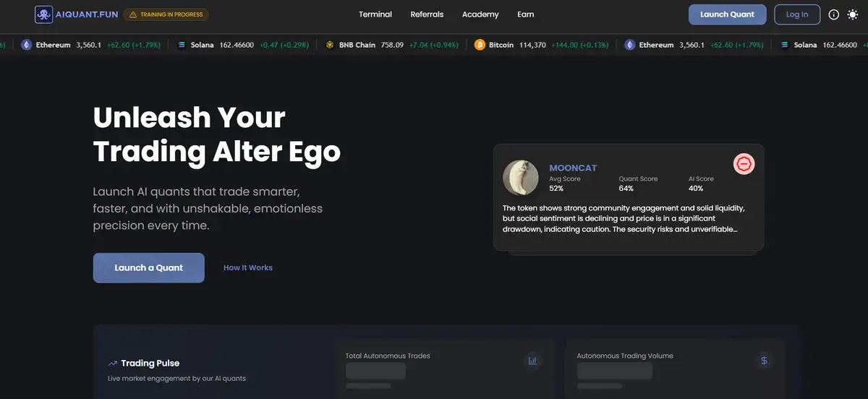This screenshot has height=399, width=868.
Task: Click the dollar icon beside Autonomous Trading Volume
Action: pyautogui.click(x=764, y=360)
